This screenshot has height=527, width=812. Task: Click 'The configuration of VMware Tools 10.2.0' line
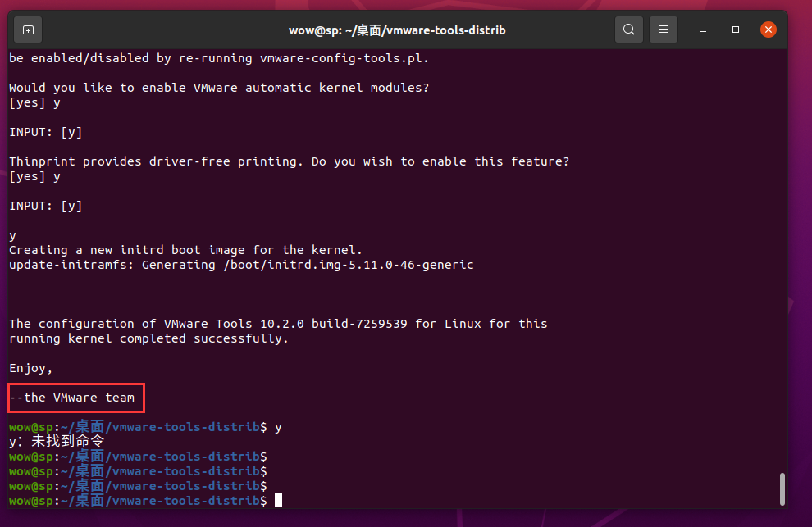(x=278, y=324)
